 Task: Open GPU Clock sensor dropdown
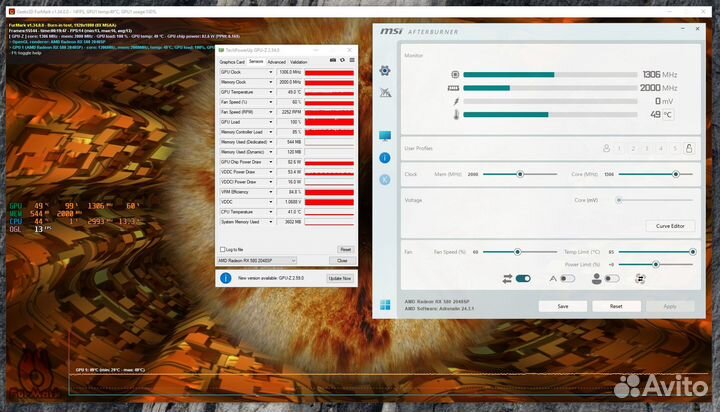pyautogui.click(x=270, y=72)
